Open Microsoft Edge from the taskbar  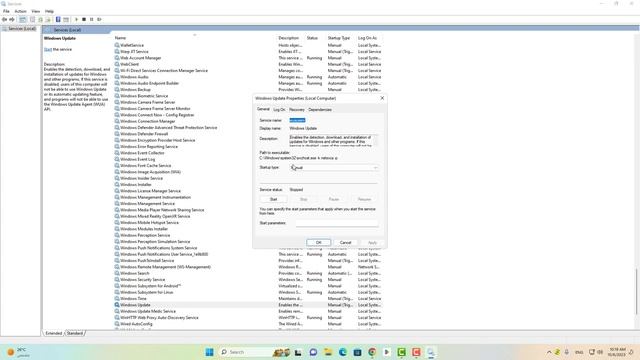click(342, 352)
